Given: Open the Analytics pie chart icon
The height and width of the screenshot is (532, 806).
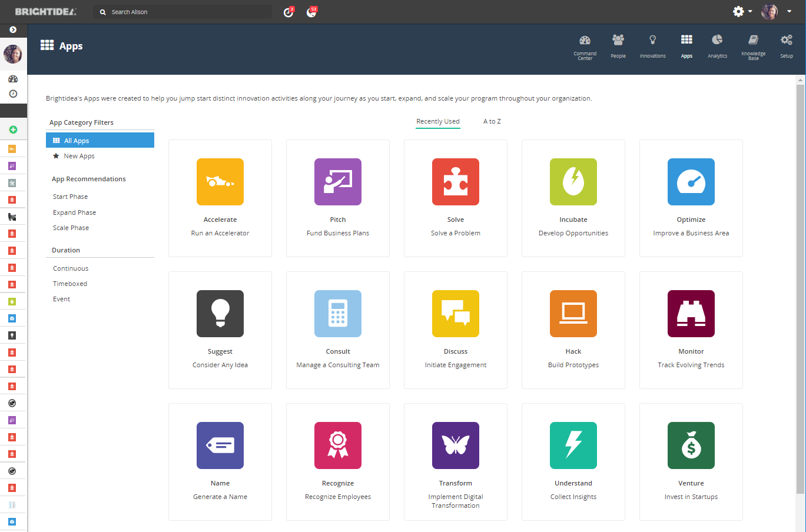Looking at the screenshot, I should click(717, 42).
